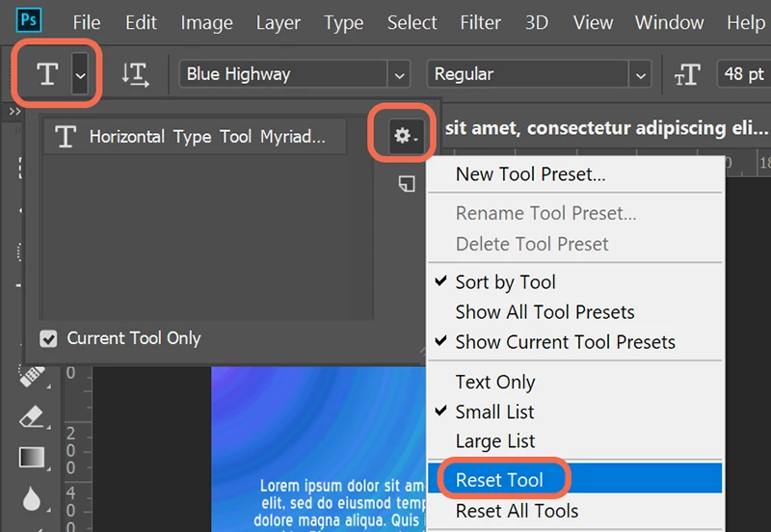Click the create new tool preset icon
771x532 pixels.
pyautogui.click(x=407, y=184)
